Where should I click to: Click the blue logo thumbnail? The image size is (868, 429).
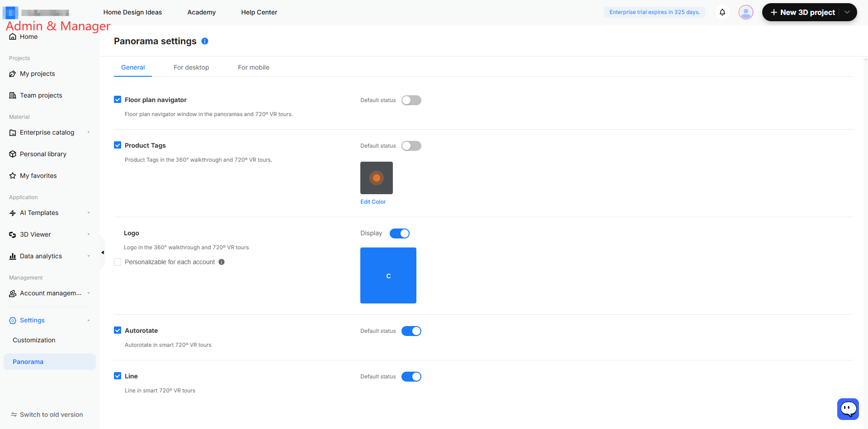pyautogui.click(x=388, y=275)
